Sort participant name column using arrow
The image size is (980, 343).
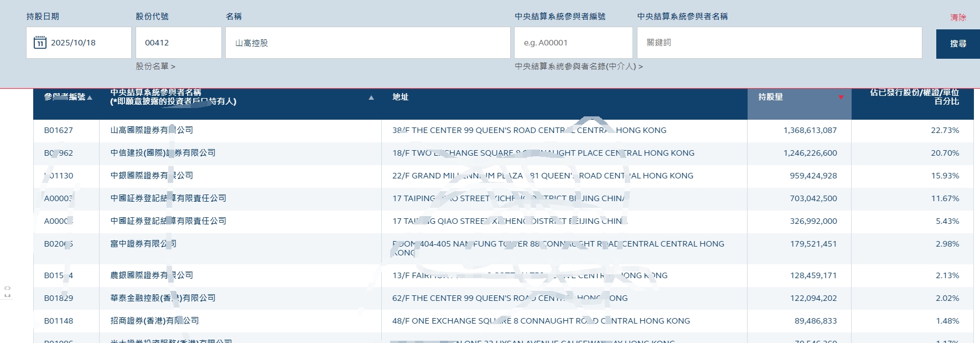[371, 98]
